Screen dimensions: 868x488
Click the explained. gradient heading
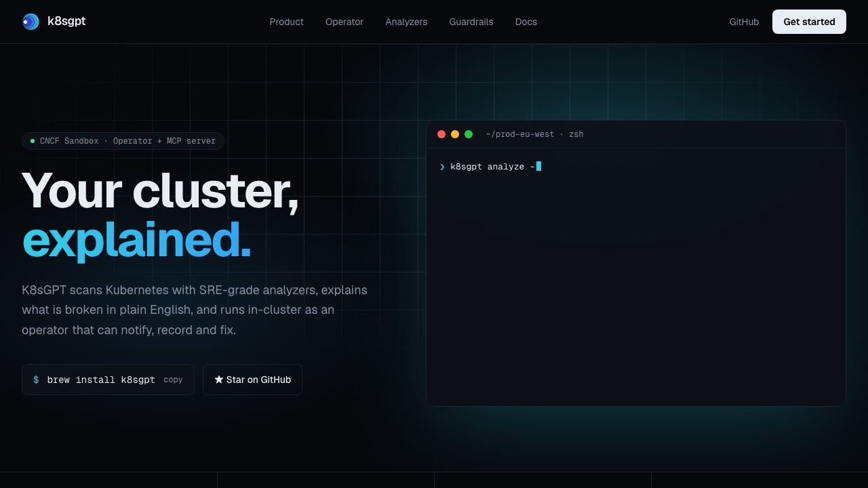click(136, 241)
